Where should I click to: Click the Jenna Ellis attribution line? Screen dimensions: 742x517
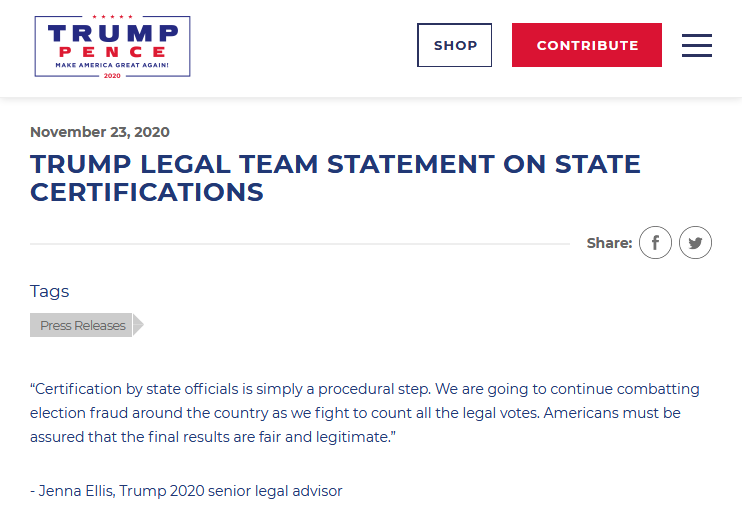pos(186,491)
